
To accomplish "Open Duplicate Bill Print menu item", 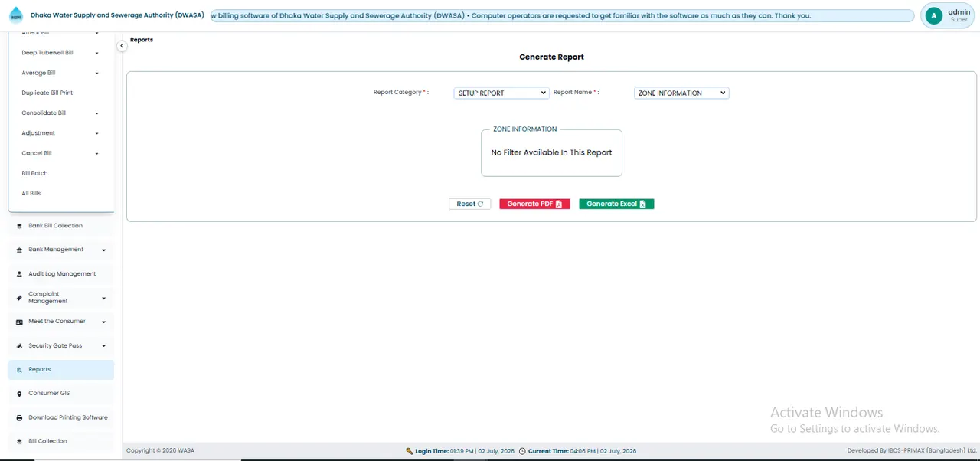I will point(47,93).
